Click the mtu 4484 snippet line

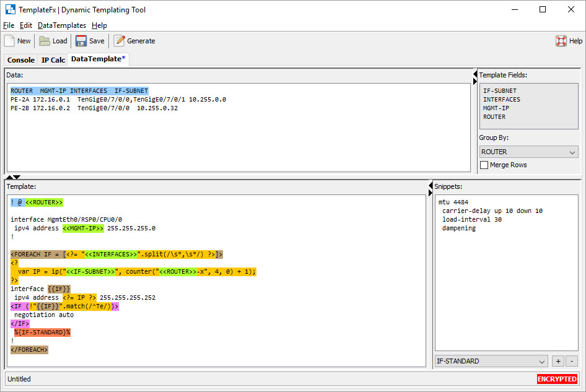453,202
